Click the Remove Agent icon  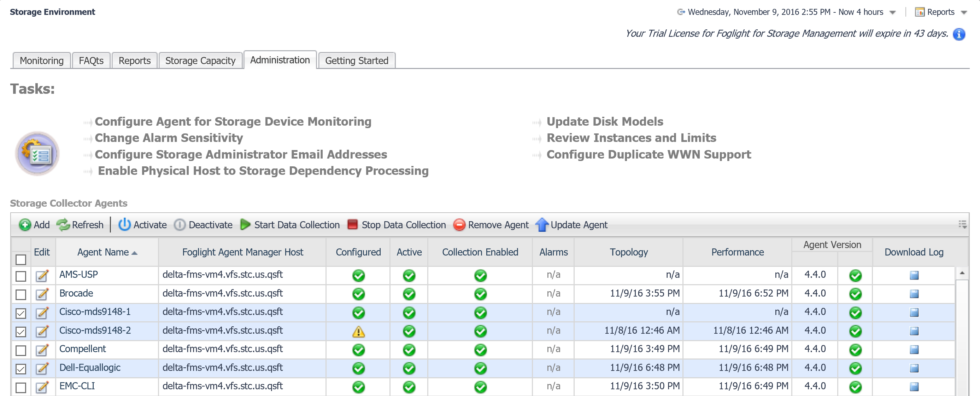click(459, 225)
